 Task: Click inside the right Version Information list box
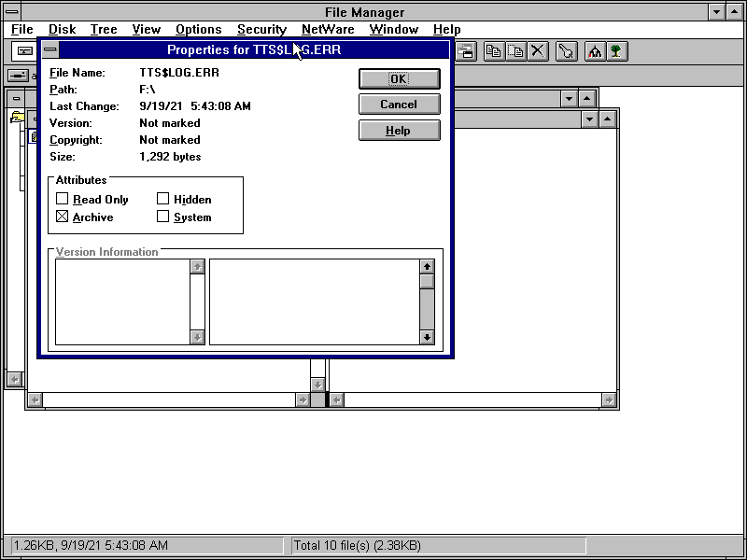point(315,301)
